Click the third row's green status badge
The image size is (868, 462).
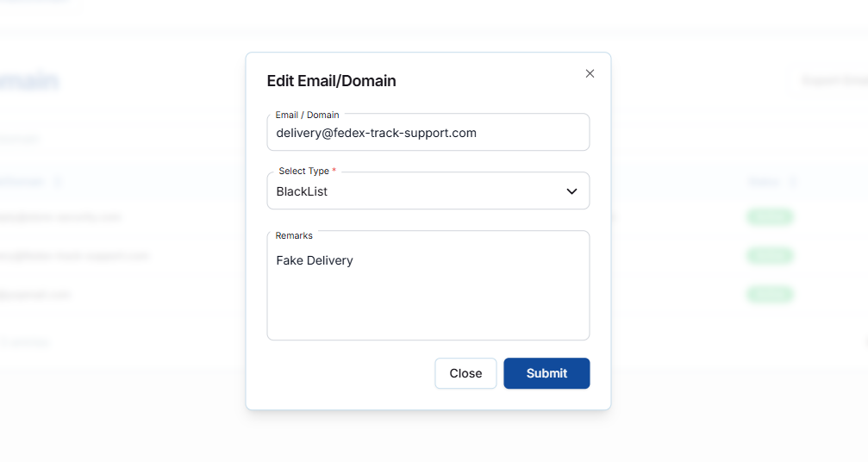(769, 295)
